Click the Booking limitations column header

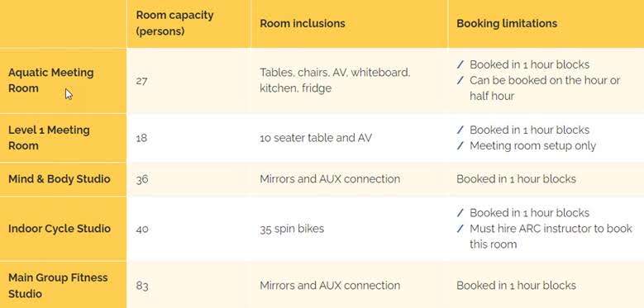[x=507, y=23]
